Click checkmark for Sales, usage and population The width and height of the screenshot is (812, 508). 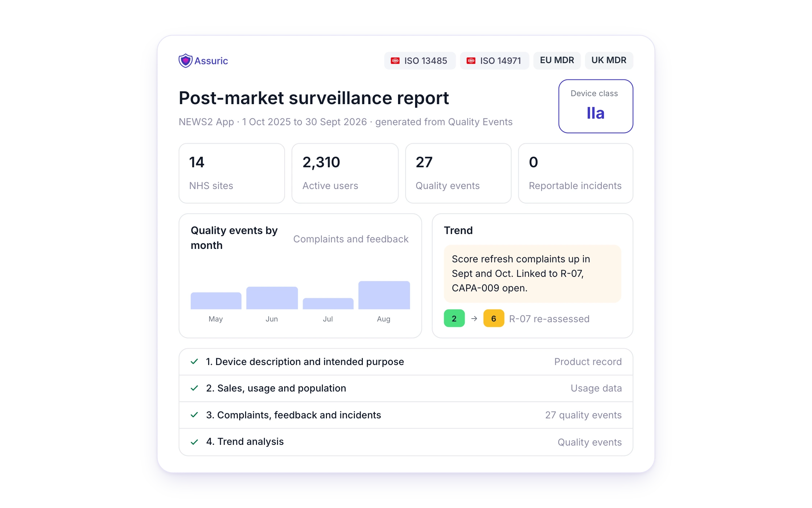click(x=194, y=388)
